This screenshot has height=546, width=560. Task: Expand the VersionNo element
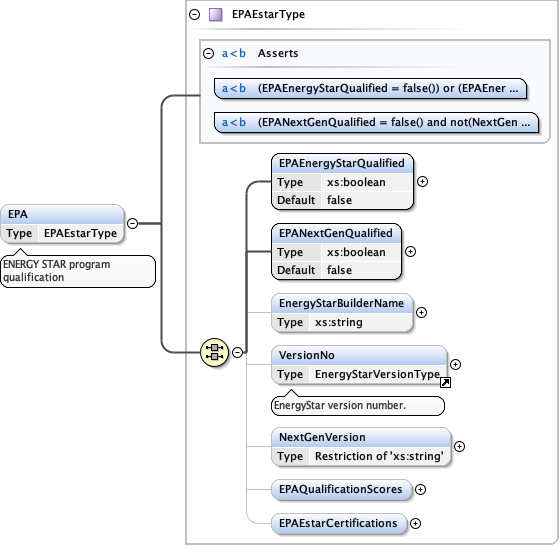click(455, 364)
